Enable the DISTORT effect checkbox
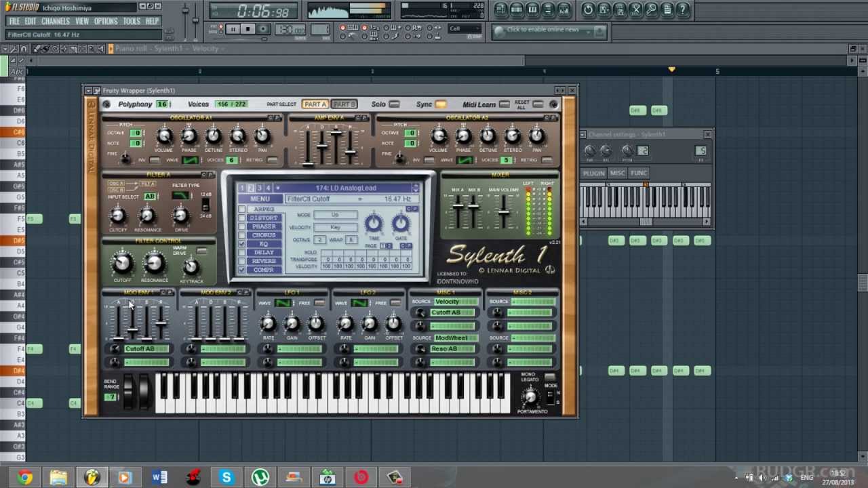The image size is (868, 488). (242, 218)
